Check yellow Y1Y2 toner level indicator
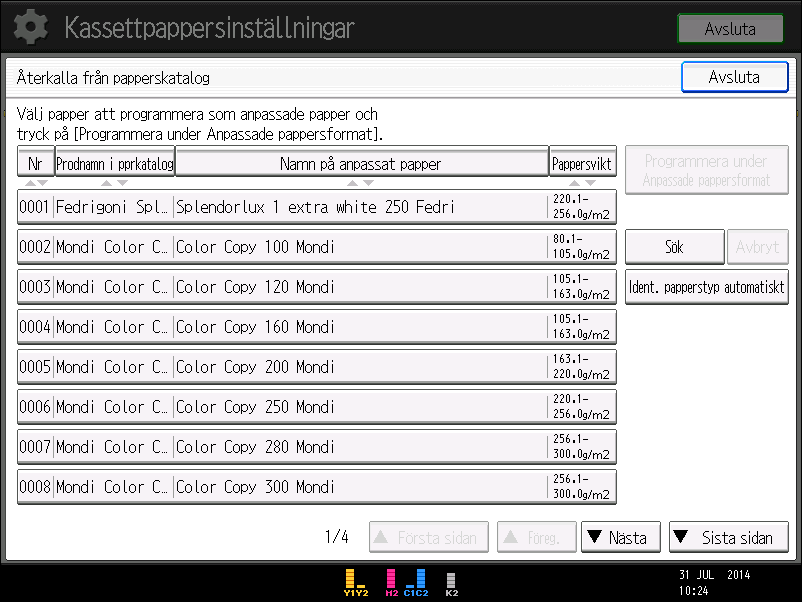The height and width of the screenshot is (602, 802). [x=355, y=583]
